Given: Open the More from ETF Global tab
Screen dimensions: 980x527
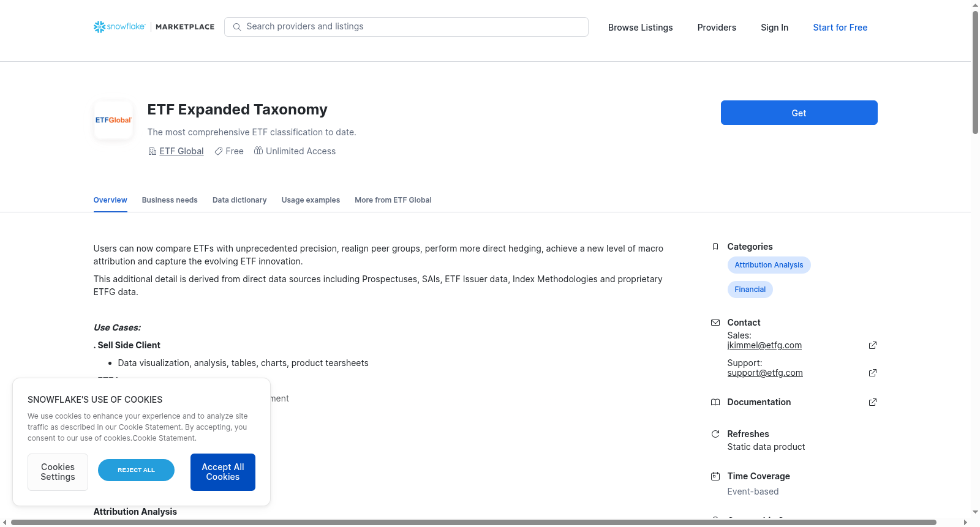Looking at the screenshot, I should [x=393, y=200].
